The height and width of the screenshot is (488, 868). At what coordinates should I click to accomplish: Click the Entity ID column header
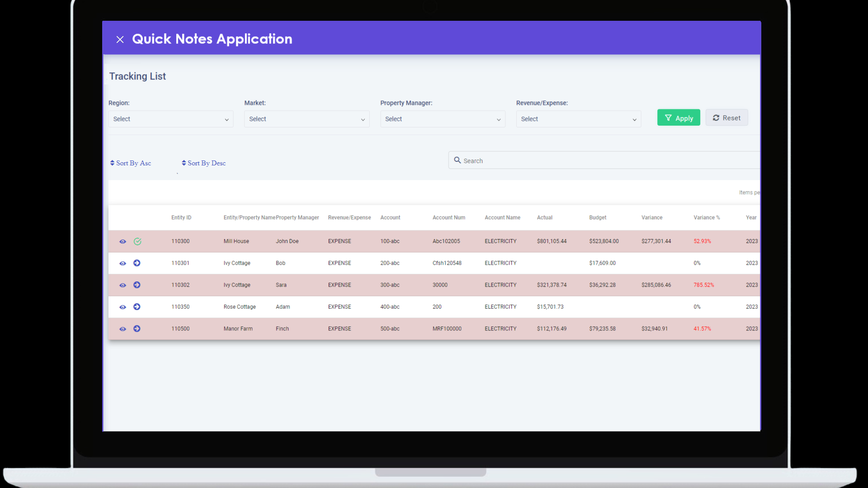click(181, 218)
